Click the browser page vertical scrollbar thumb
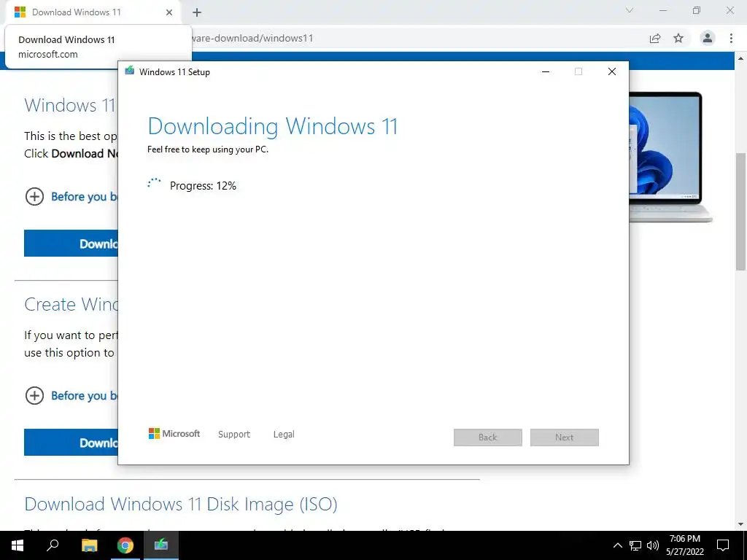Image resolution: width=747 pixels, height=560 pixels. coord(741,211)
